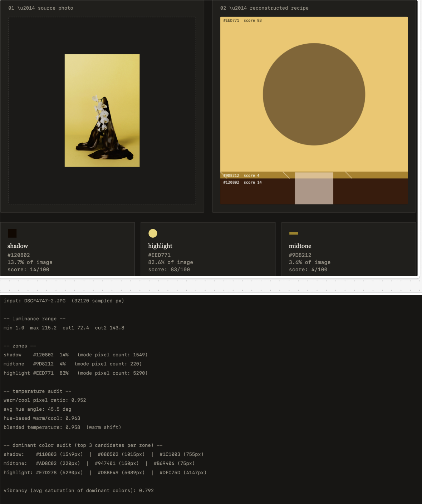Viewport: 422px width, 504px height.
Task: Click 'score: 4/100' text
Action: [308, 270]
